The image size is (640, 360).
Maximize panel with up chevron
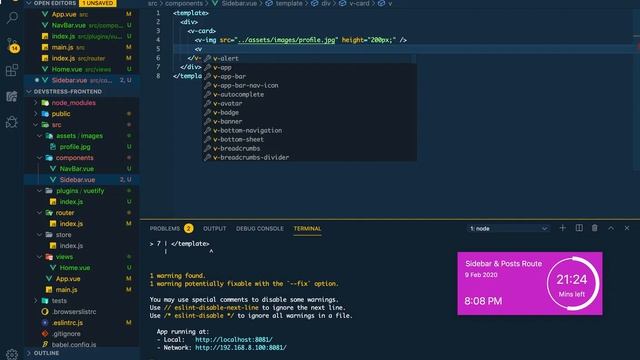coord(611,229)
